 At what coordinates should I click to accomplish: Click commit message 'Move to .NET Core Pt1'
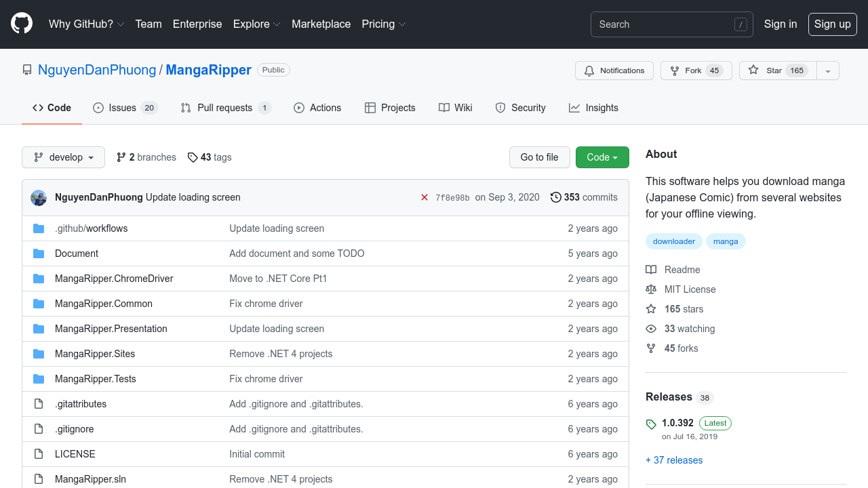tap(278, 279)
